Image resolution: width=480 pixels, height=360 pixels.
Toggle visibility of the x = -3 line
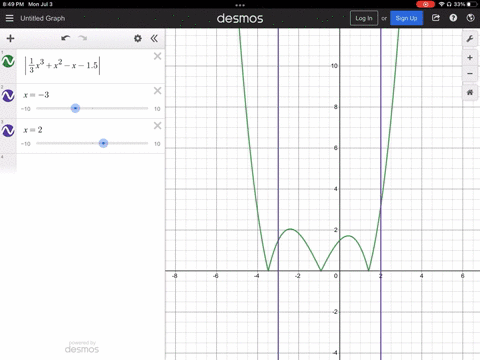click(x=8, y=96)
